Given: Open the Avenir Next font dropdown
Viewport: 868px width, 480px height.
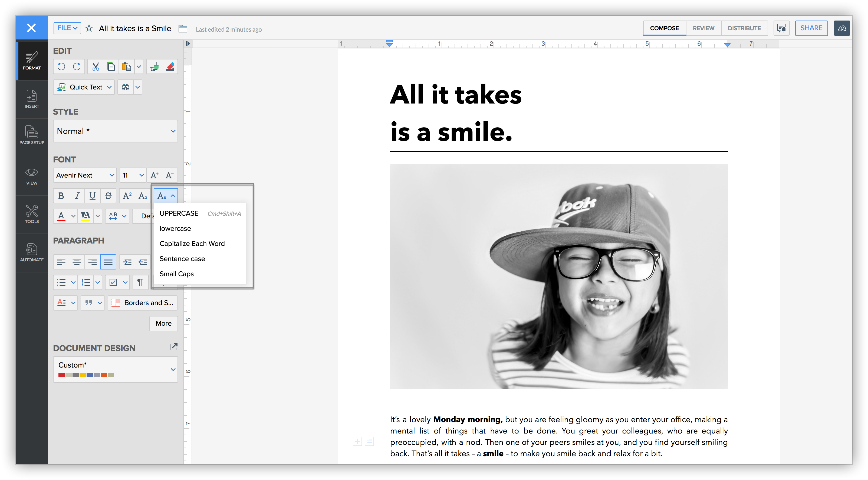Looking at the screenshot, I should coord(85,175).
